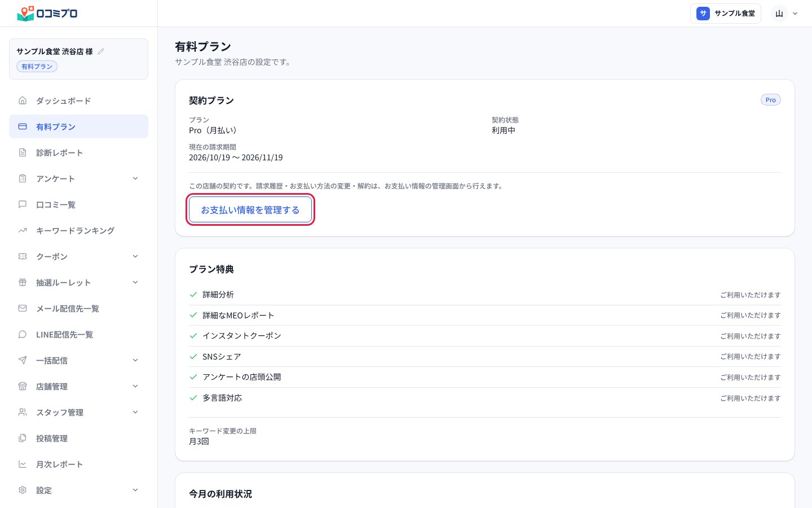Click the chart icon for 月次レポート
The width and height of the screenshot is (812, 508).
(23, 464)
